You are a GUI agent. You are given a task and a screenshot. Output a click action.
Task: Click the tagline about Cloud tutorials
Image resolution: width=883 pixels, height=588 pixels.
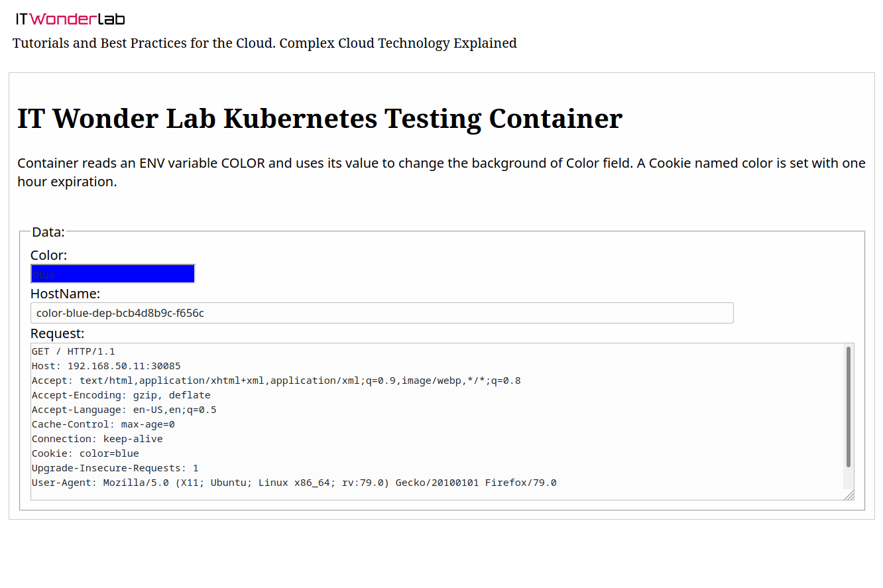265,43
